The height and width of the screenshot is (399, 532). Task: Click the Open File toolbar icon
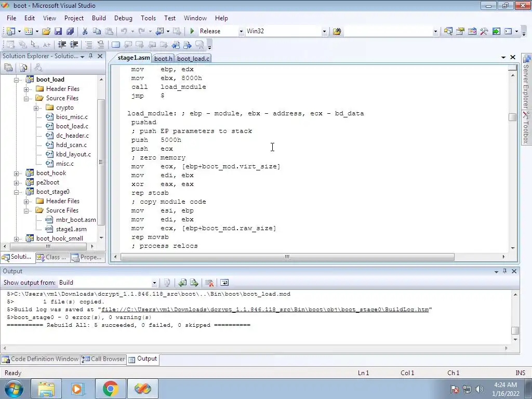tap(46, 31)
